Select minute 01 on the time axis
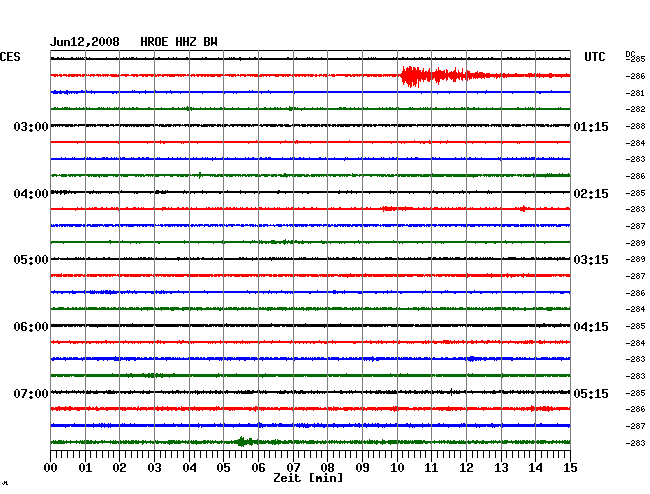650x494 pixels. click(x=85, y=467)
